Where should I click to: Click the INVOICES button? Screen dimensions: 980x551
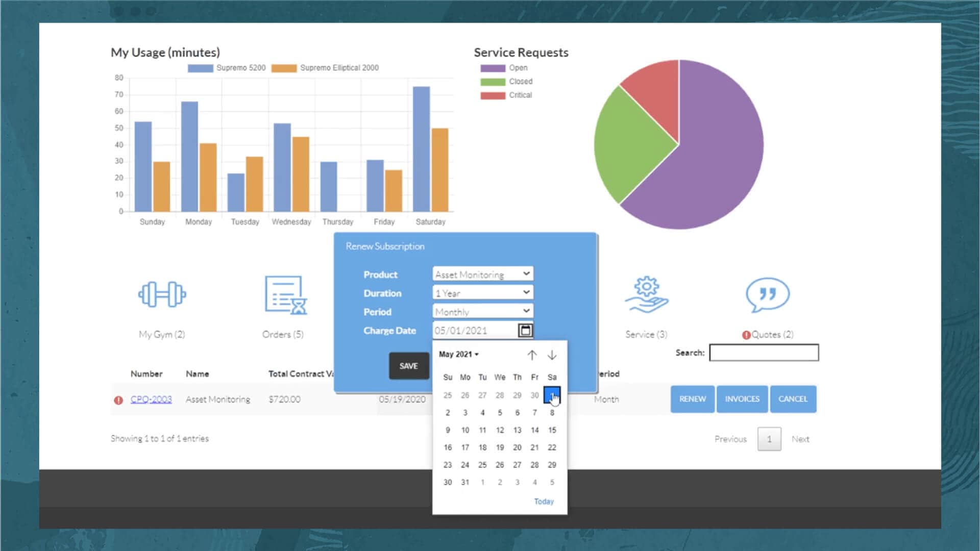(742, 398)
